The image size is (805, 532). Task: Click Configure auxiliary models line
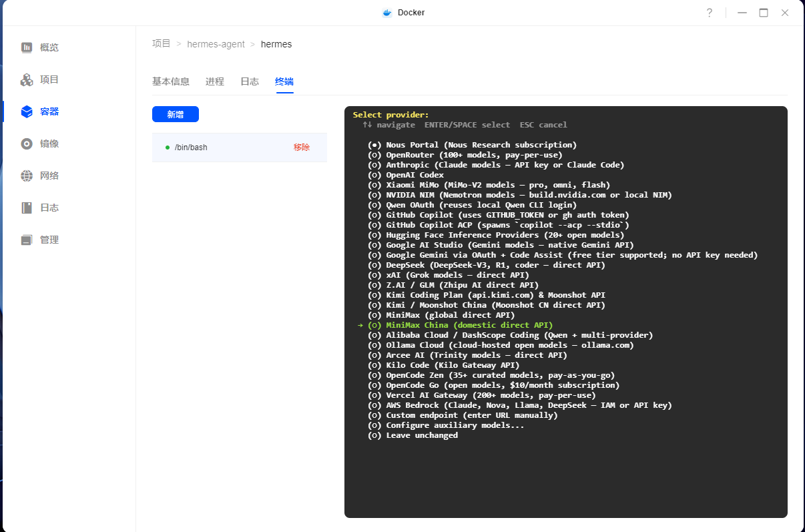[x=446, y=425]
